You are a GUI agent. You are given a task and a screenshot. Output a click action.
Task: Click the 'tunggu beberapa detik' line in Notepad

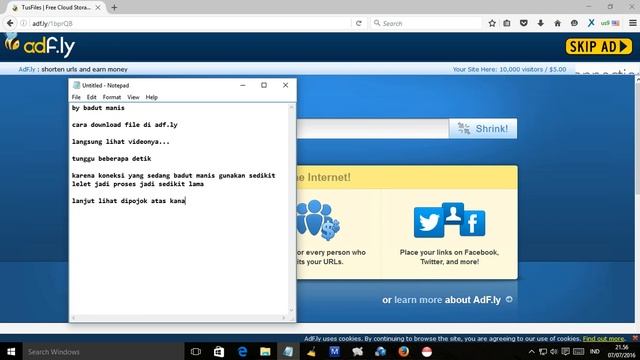click(111, 158)
